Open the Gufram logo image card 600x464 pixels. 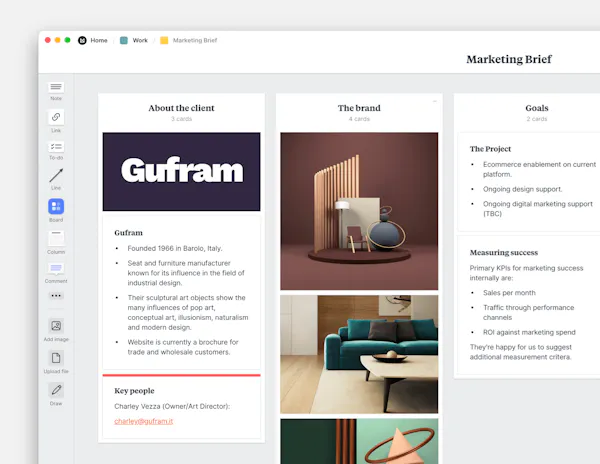point(181,172)
